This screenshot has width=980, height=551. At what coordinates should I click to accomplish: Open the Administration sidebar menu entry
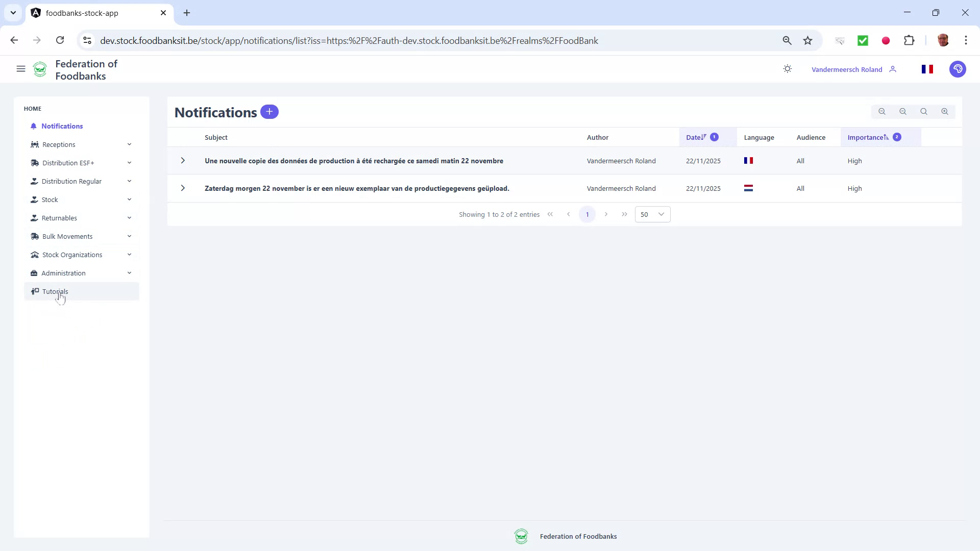point(63,273)
